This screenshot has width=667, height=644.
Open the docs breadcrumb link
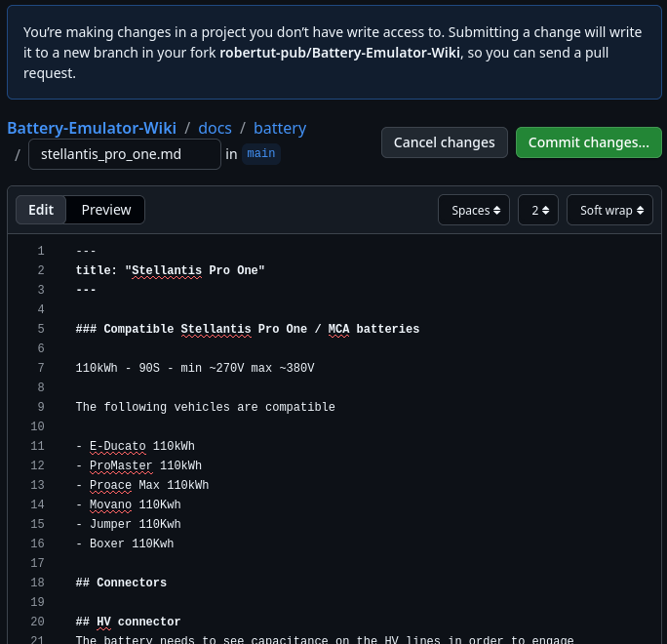tap(215, 128)
